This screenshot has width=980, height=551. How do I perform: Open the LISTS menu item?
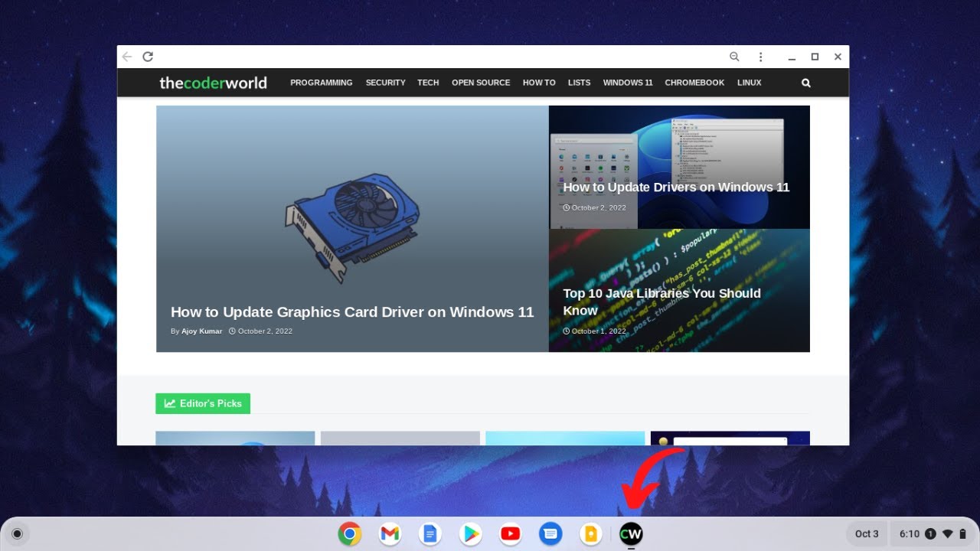click(579, 83)
